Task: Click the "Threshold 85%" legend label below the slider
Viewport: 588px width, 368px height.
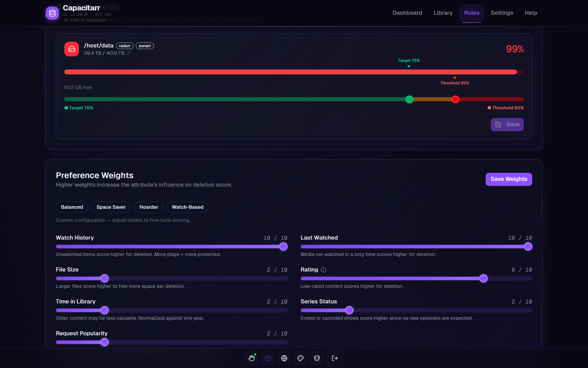Action: (506, 108)
